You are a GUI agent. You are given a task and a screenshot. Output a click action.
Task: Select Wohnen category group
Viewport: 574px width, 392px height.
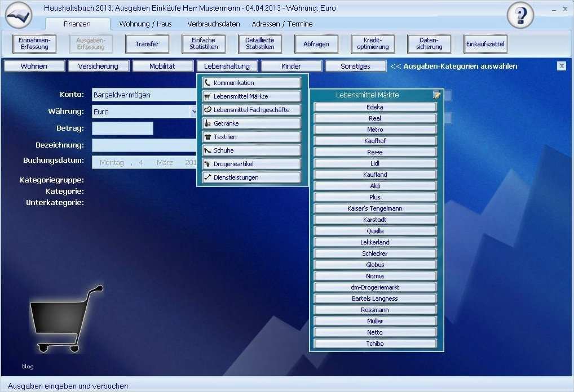click(x=34, y=66)
